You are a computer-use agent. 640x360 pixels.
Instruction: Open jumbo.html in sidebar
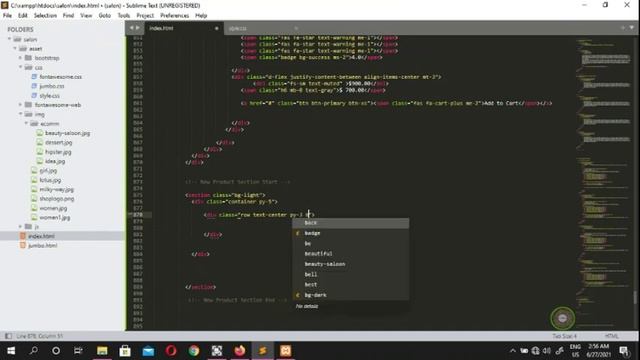42,245
